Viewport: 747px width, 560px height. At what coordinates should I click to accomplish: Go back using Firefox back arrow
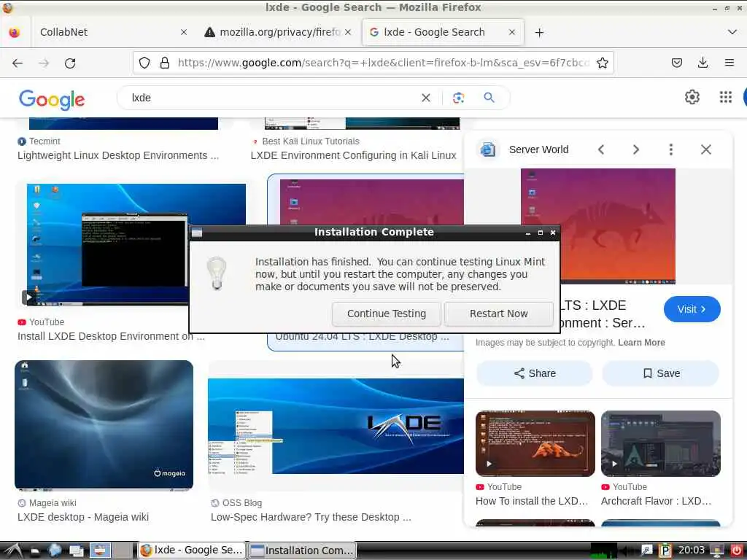18,63
